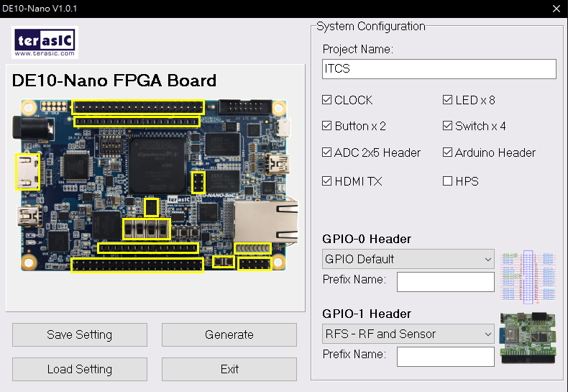Click the GPIO-1 Header label
Viewport: 568px width, 392px height.
click(x=367, y=314)
